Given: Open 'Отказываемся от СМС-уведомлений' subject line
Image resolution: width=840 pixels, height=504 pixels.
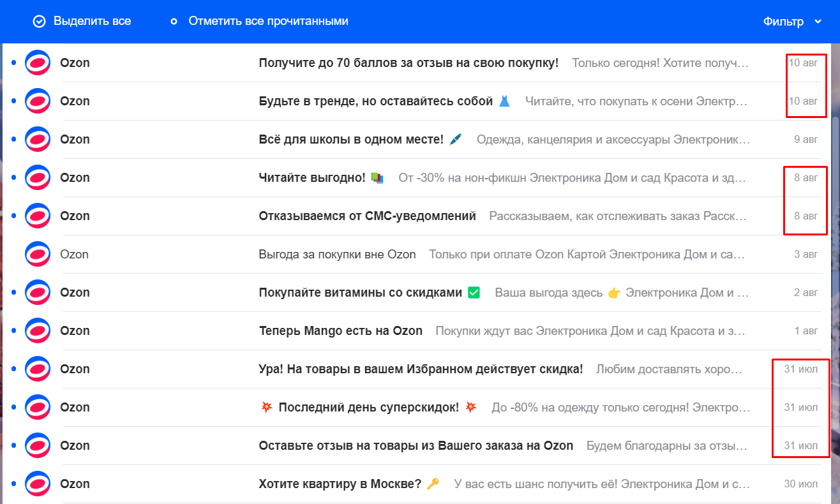Looking at the screenshot, I should (x=368, y=216).
